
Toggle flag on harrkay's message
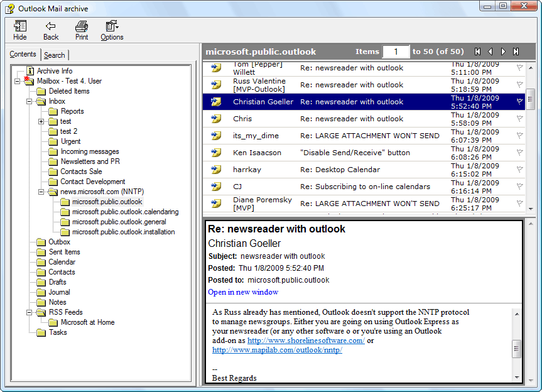pyautogui.click(x=519, y=169)
